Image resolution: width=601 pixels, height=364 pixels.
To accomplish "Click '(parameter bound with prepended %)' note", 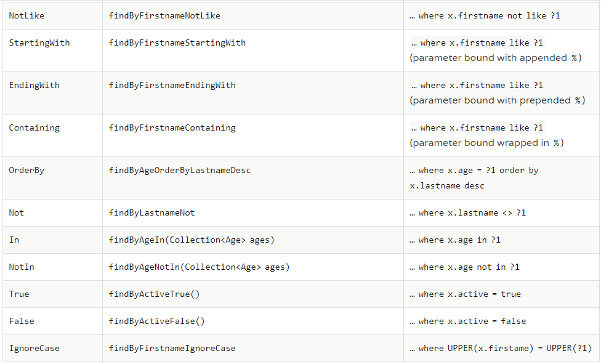I will coord(498,100).
